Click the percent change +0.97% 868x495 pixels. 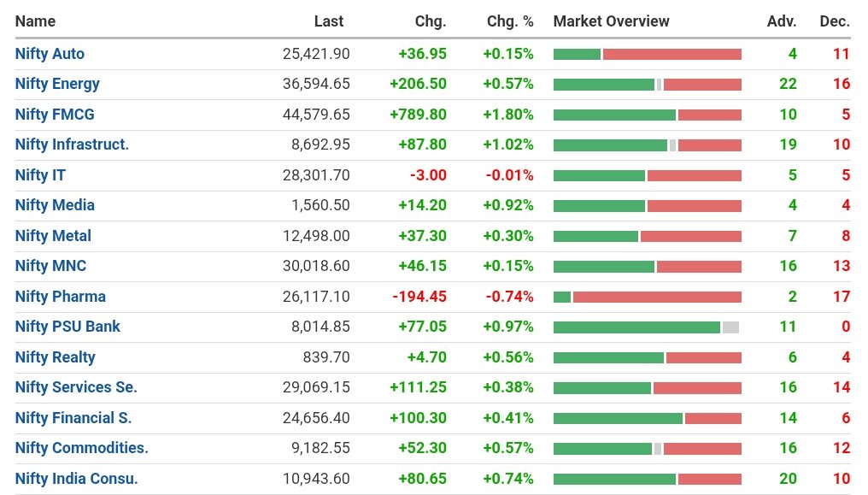click(x=508, y=327)
